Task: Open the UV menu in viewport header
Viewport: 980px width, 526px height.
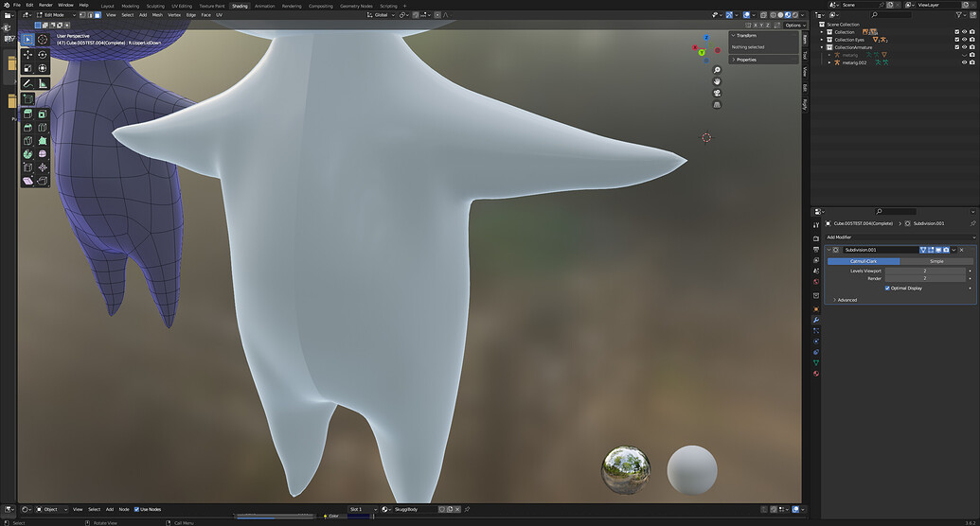Action: (219, 15)
